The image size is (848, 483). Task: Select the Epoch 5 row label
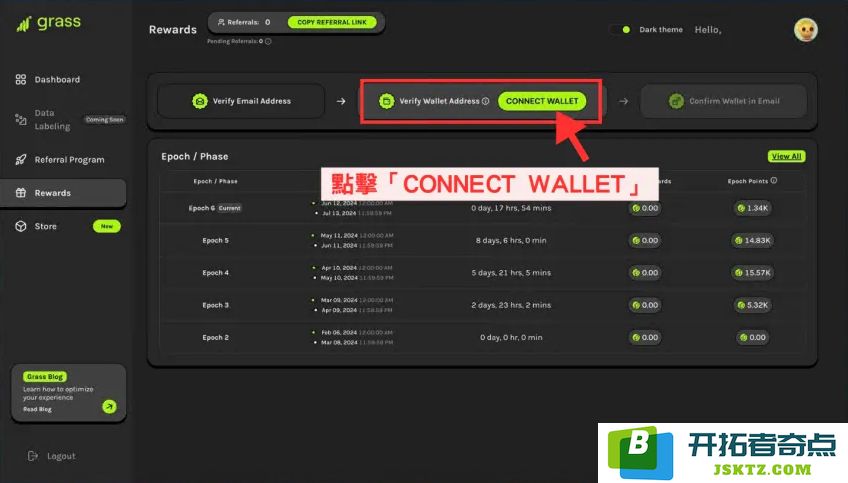(215, 241)
